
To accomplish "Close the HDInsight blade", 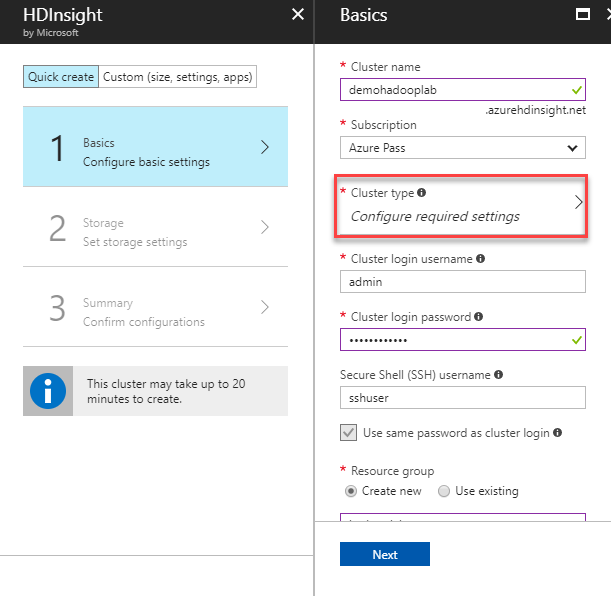I will coord(297,14).
